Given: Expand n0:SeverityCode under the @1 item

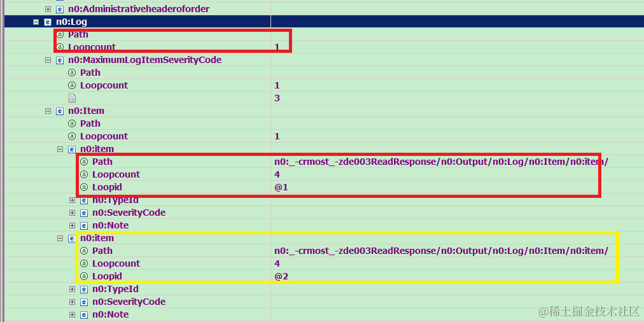Looking at the screenshot, I should (73, 213).
